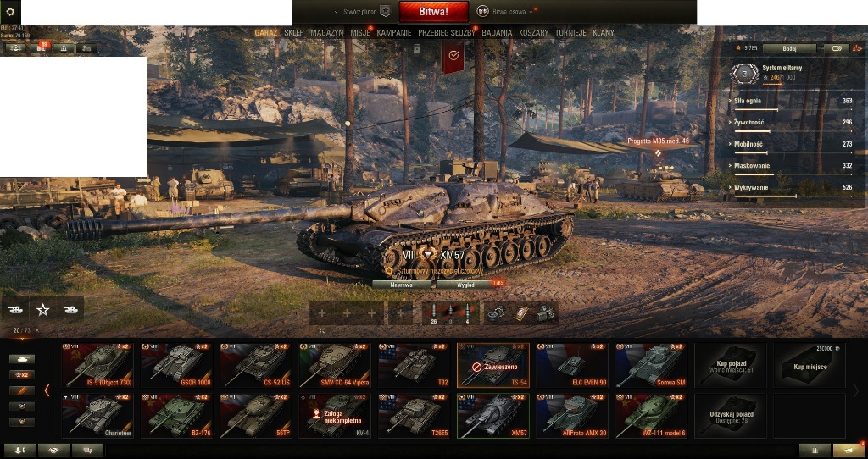Toggle the tank-type filter in carousel
868x459 pixels.
pos(22,359)
